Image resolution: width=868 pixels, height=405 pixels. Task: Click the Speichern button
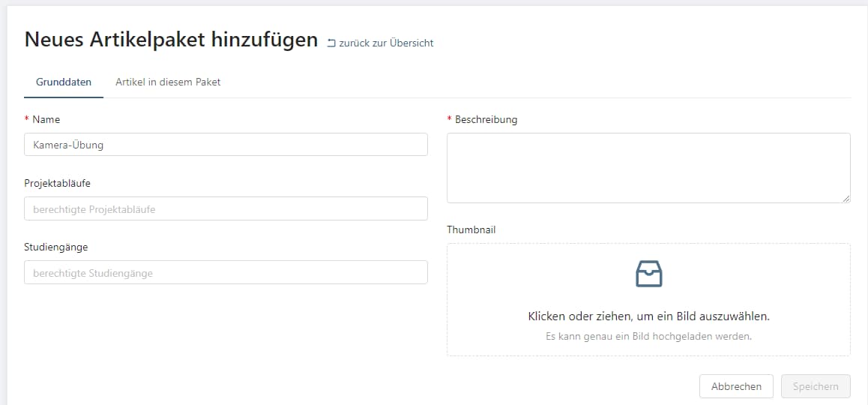click(815, 386)
